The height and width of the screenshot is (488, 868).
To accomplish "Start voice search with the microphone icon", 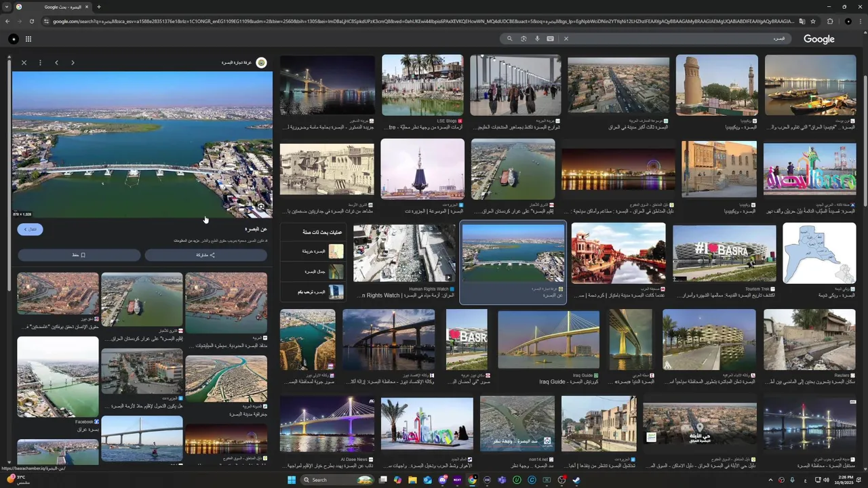I will (x=537, y=39).
